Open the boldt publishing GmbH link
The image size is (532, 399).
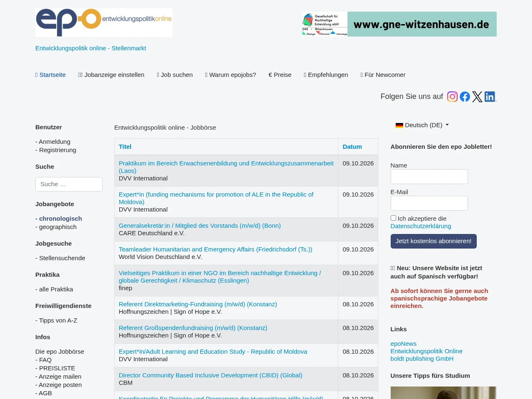[x=422, y=359]
